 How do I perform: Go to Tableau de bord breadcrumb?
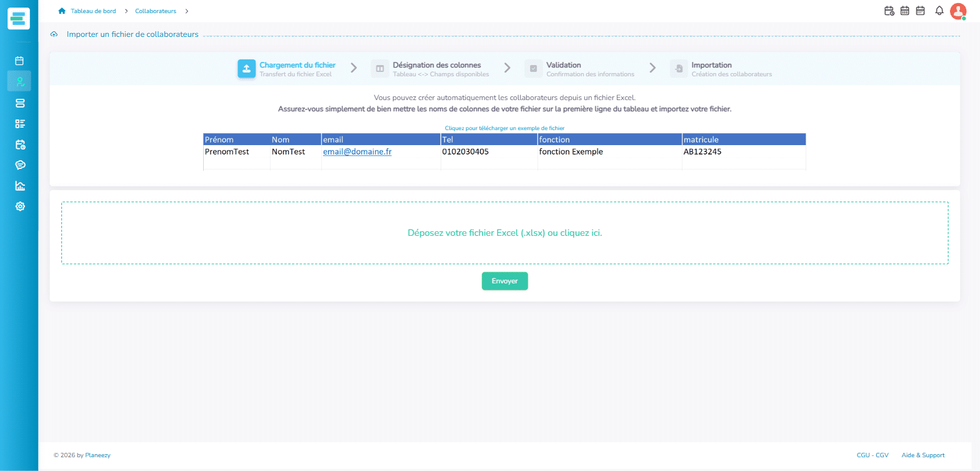coord(93,11)
